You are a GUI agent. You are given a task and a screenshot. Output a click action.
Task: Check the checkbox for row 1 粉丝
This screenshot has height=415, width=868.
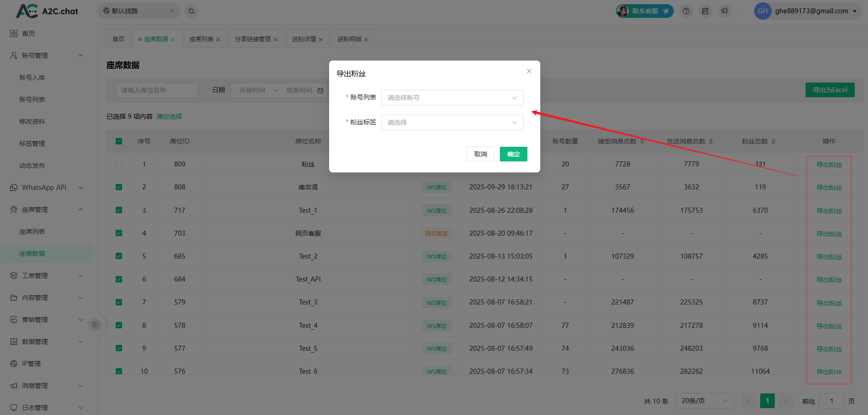(119, 164)
